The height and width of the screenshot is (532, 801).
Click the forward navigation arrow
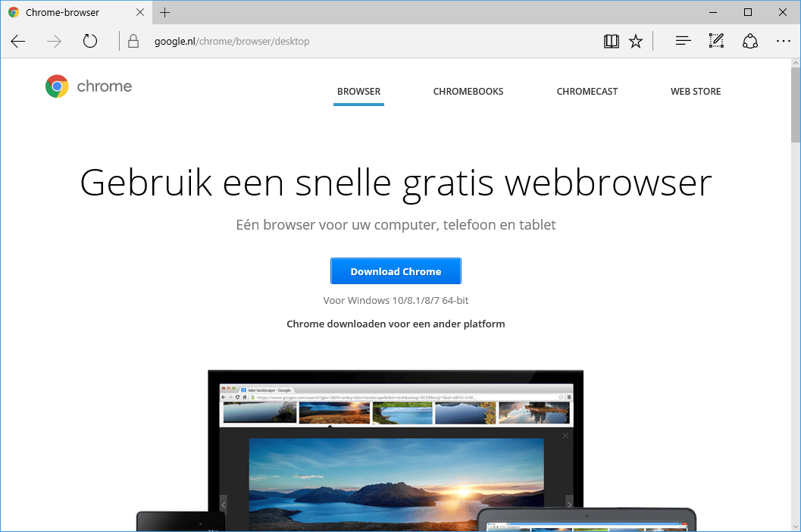tap(54, 42)
